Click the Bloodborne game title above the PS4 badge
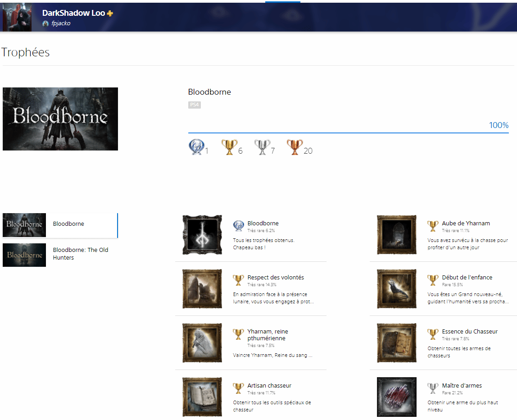 point(209,92)
